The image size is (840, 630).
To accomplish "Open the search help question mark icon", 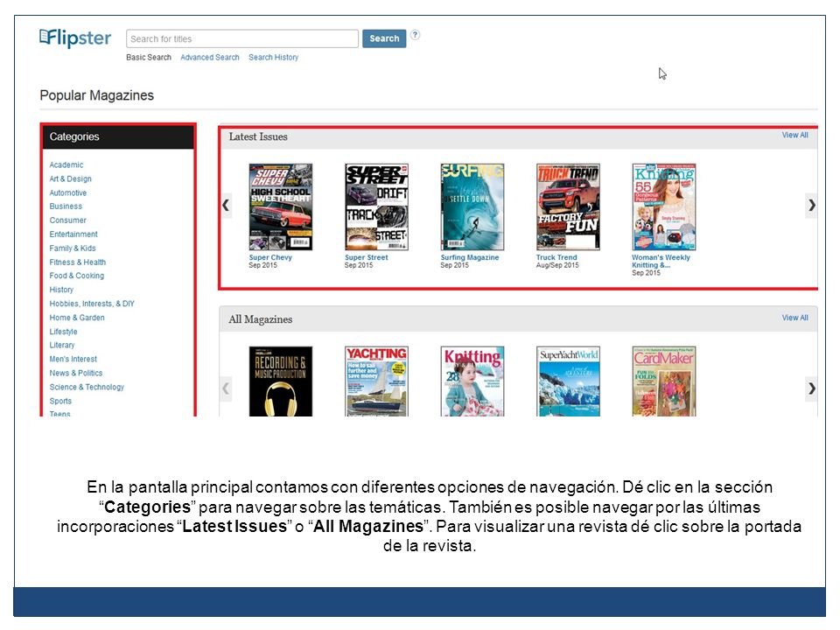I will 415,35.
